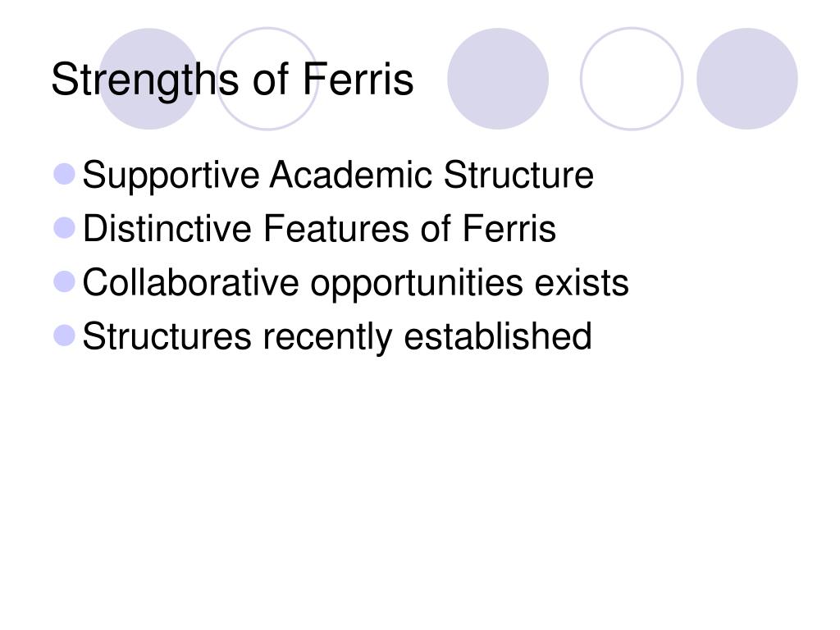Click the bullet before Distinctive Features of Ferris
This screenshot has width=840, height=630.
coord(64,228)
